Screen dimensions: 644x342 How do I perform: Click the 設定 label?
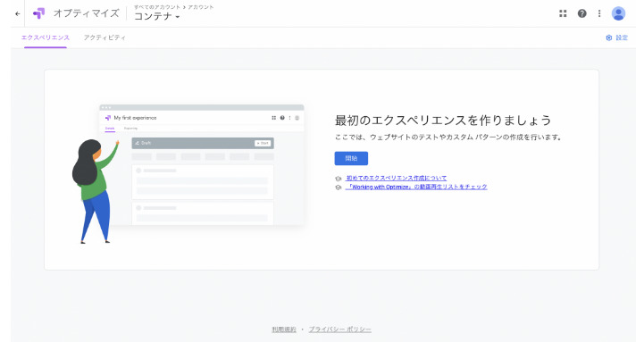click(x=622, y=38)
